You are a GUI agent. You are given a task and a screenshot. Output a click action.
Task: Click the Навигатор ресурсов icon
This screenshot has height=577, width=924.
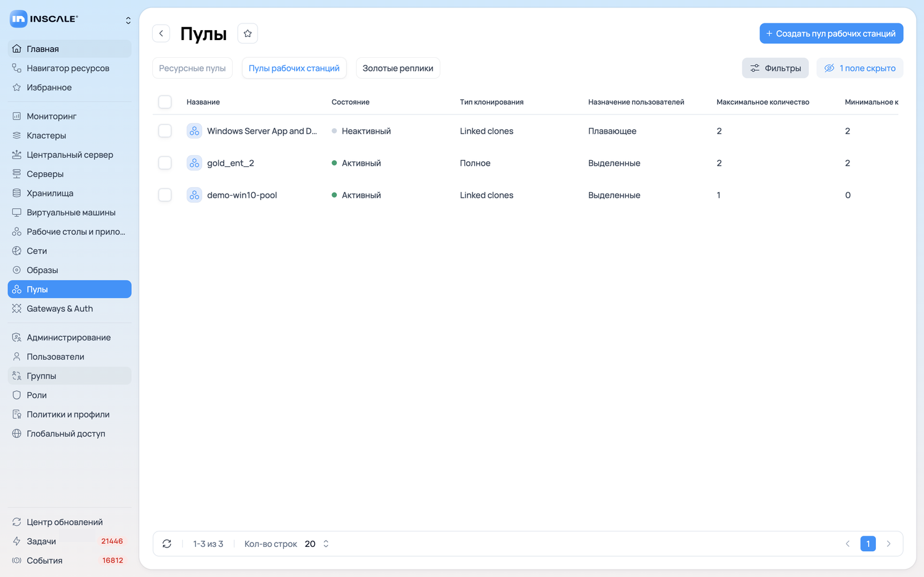(x=17, y=68)
